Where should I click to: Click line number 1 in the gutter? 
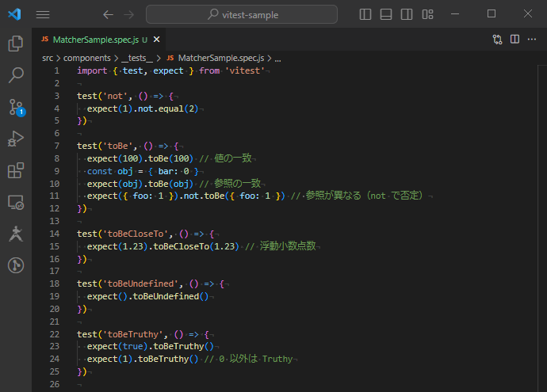(x=57, y=70)
